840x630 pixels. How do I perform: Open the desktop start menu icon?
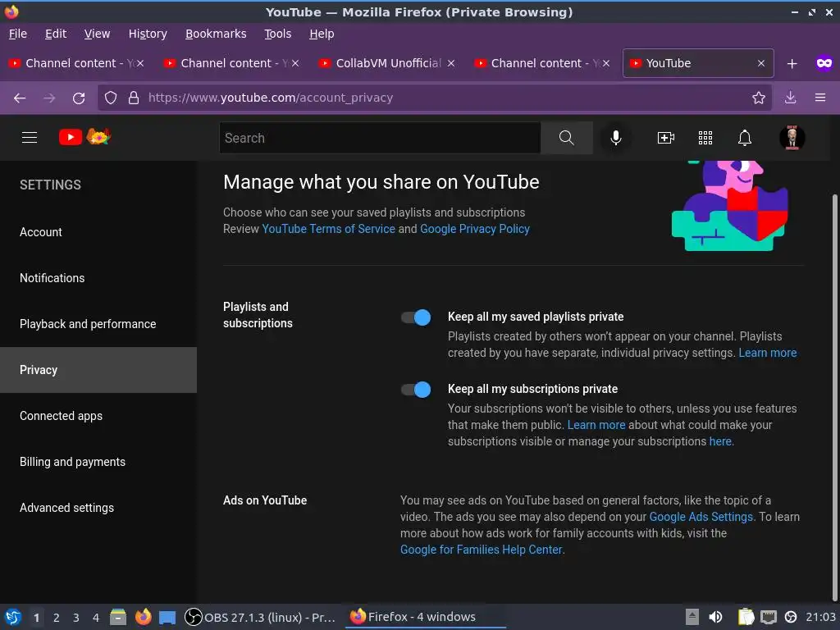[x=13, y=617]
